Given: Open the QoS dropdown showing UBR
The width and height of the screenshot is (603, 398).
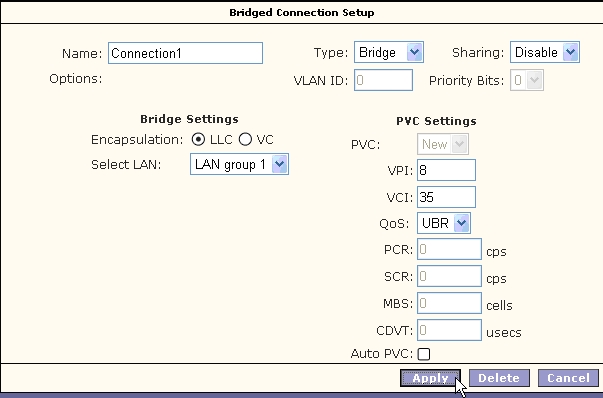Looking at the screenshot, I should click(x=444, y=223).
